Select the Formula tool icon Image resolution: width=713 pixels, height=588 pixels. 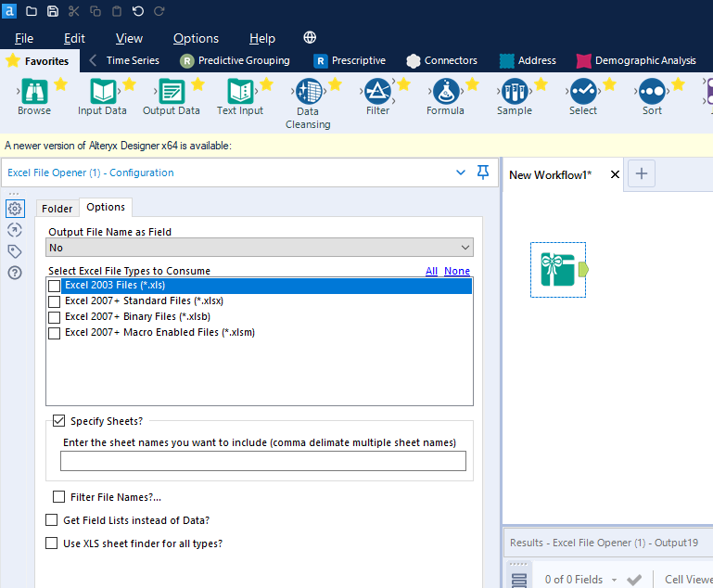click(x=445, y=92)
